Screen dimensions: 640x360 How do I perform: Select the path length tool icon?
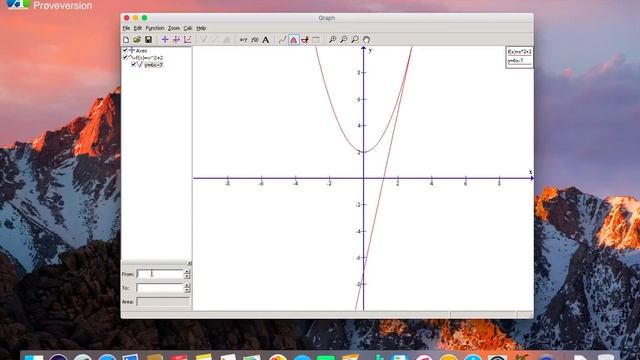click(x=304, y=40)
